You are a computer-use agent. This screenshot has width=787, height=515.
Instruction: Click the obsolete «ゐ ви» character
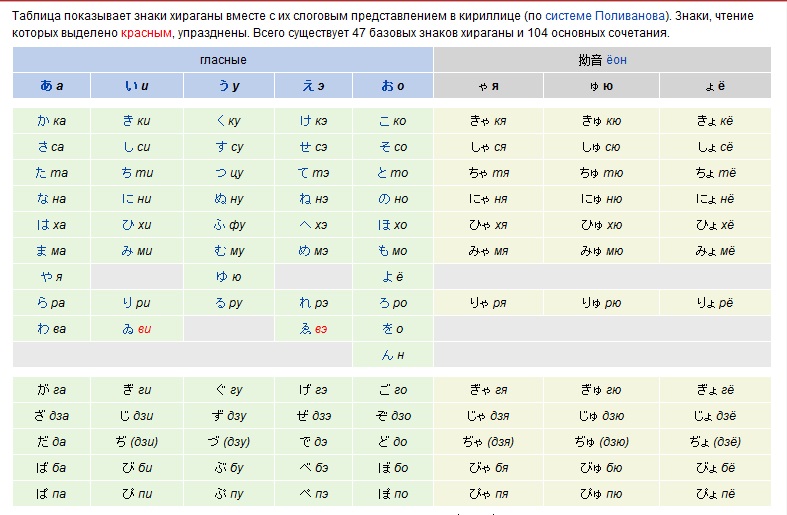[137, 329]
